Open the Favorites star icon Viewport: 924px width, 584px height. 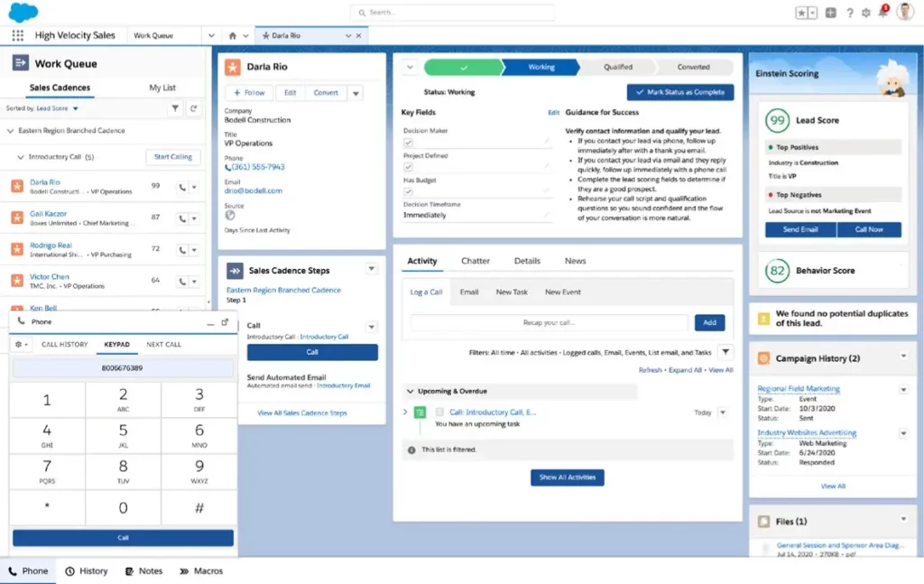801,13
